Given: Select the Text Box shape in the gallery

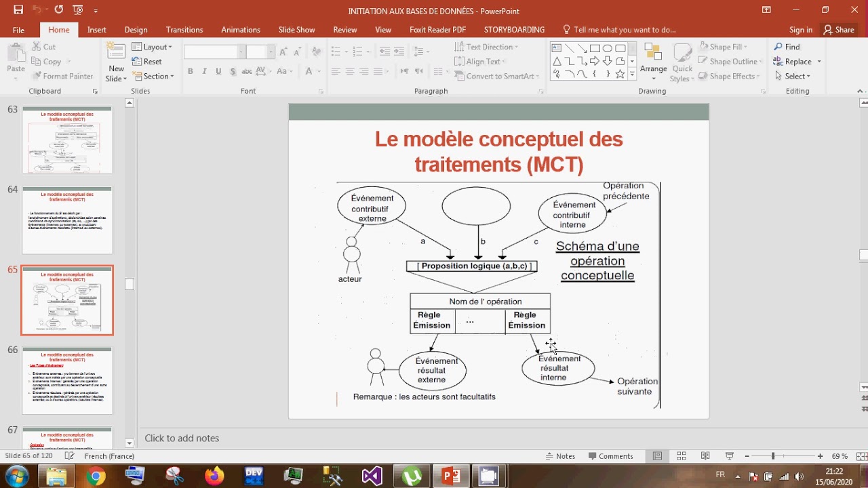Looking at the screenshot, I should click(x=557, y=48).
